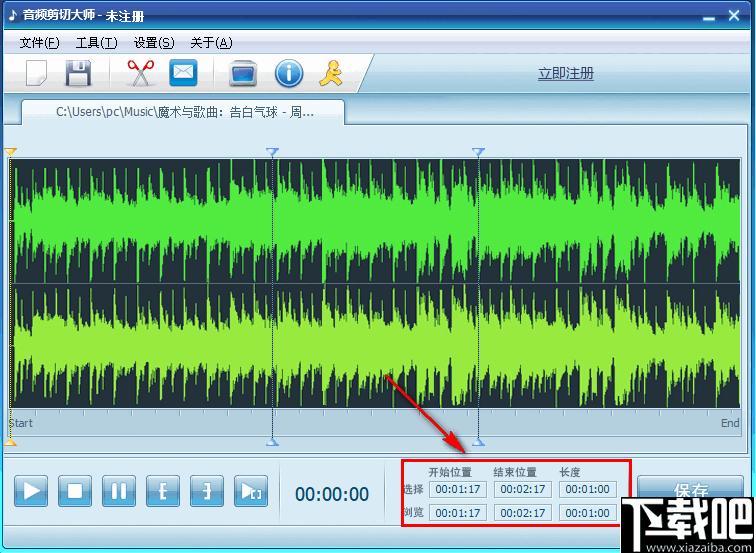Screen dimensions: 756x553
Task: Click the bottom blue selection end marker
Action: (x=478, y=442)
